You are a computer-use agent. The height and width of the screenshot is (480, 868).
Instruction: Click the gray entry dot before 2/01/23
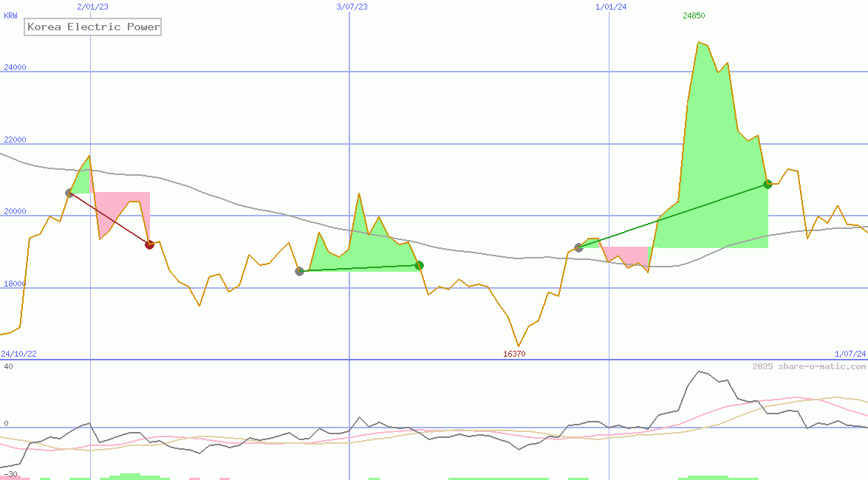click(69, 193)
